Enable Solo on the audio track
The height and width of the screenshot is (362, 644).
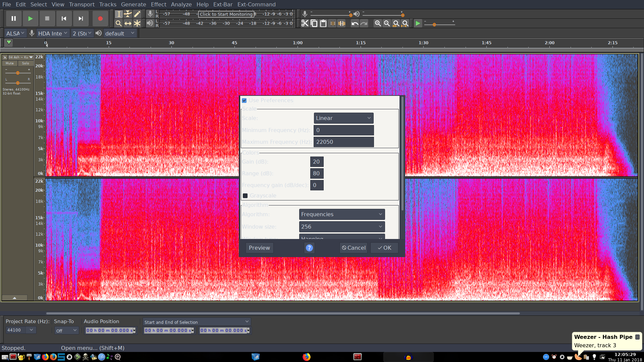tap(25, 63)
